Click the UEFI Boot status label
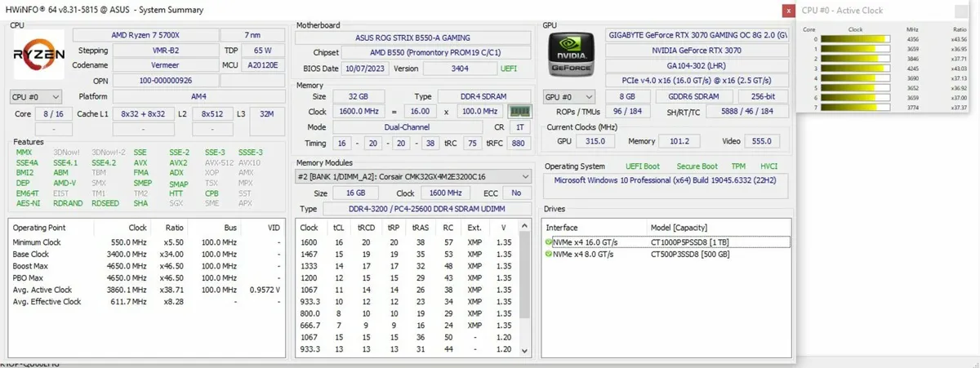980x368 pixels. pyautogui.click(x=644, y=166)
